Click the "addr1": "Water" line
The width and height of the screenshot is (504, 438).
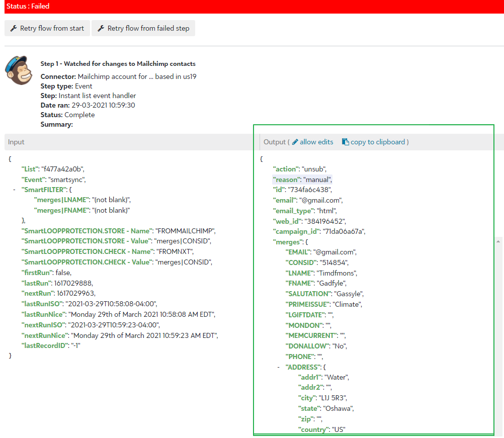point(324,377)
